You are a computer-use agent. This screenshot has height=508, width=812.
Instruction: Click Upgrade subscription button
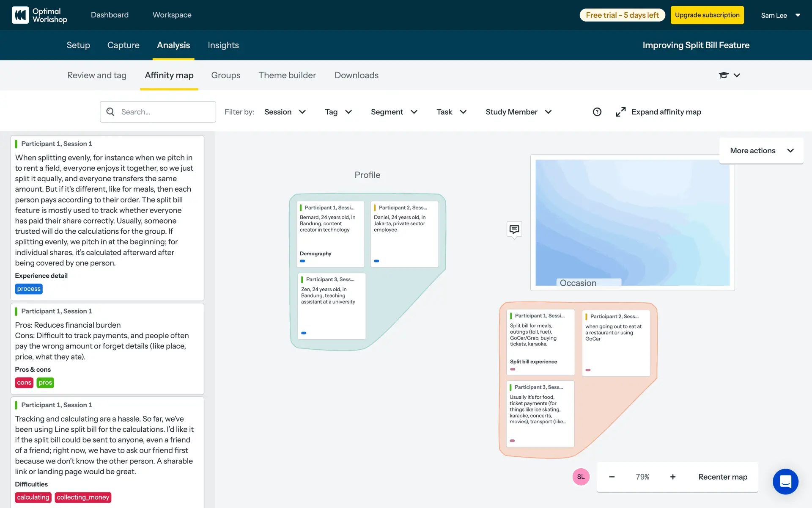[707, 15]
